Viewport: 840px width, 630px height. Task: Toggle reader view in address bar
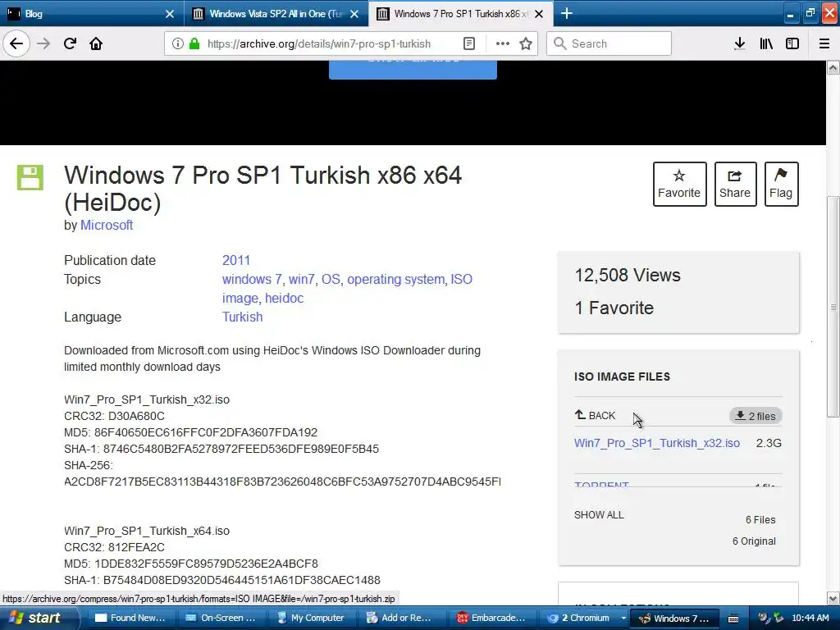pos(469,43)
